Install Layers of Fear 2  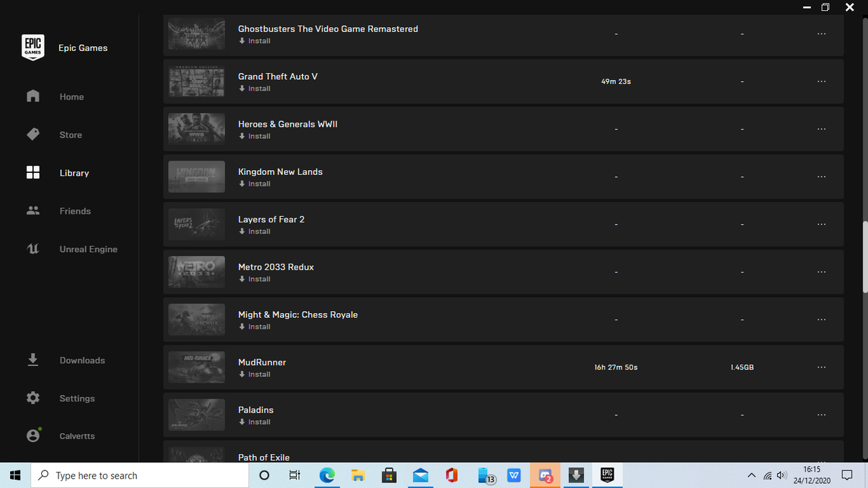[254, 231]
